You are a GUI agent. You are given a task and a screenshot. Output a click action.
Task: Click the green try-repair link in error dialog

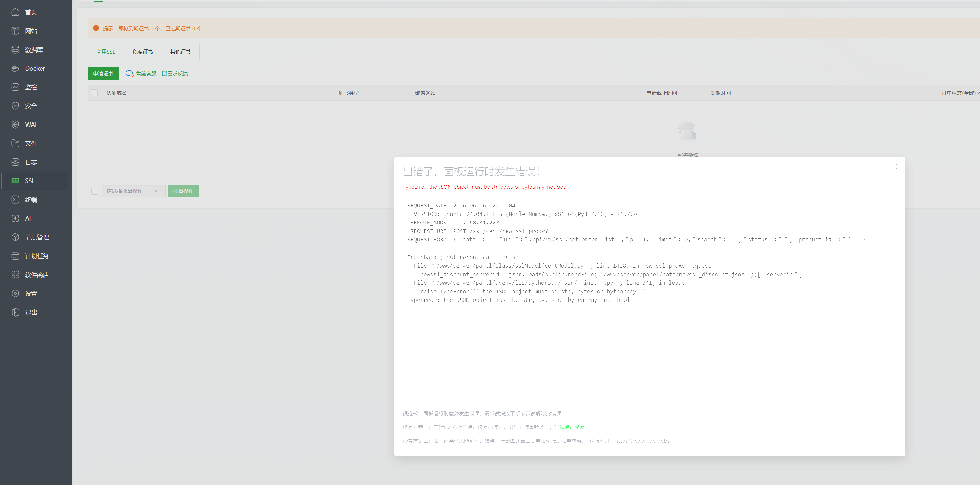tap(569, 427)
